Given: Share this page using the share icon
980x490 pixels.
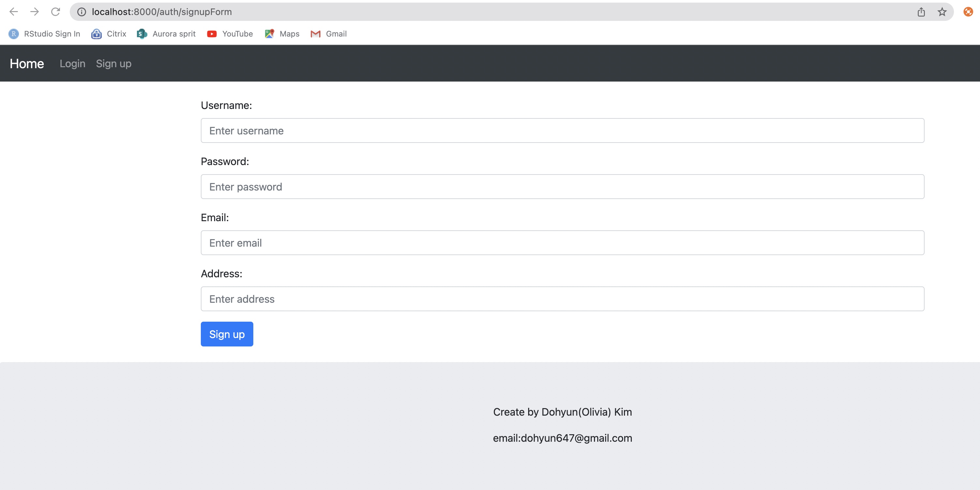Looking at the screenshot, I should [x=921, y=12].
